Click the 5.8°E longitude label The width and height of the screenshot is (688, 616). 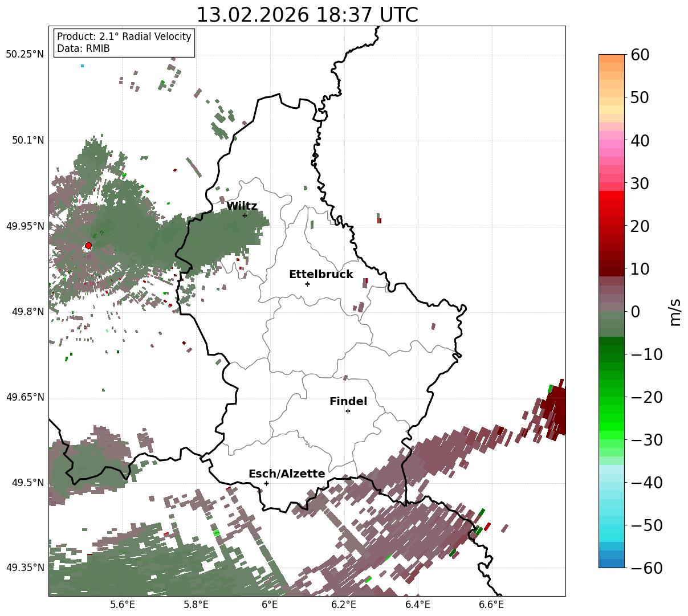pos(196,605)
